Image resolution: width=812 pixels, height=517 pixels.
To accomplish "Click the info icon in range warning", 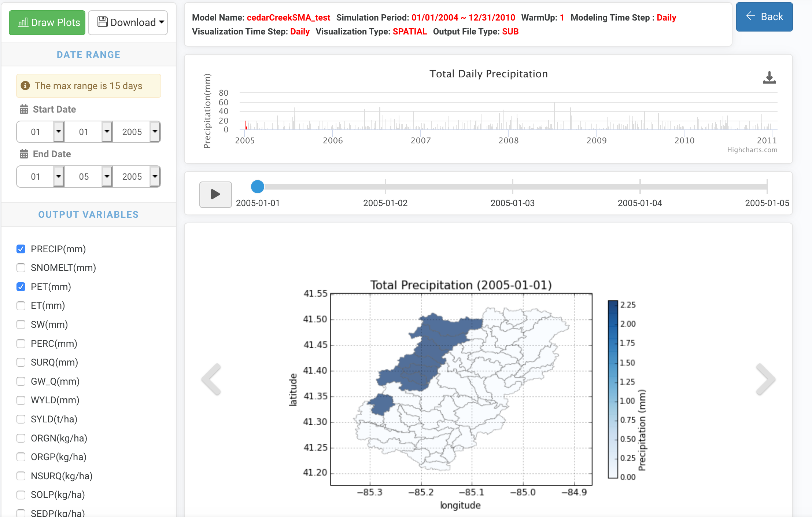I will (25, 86).
